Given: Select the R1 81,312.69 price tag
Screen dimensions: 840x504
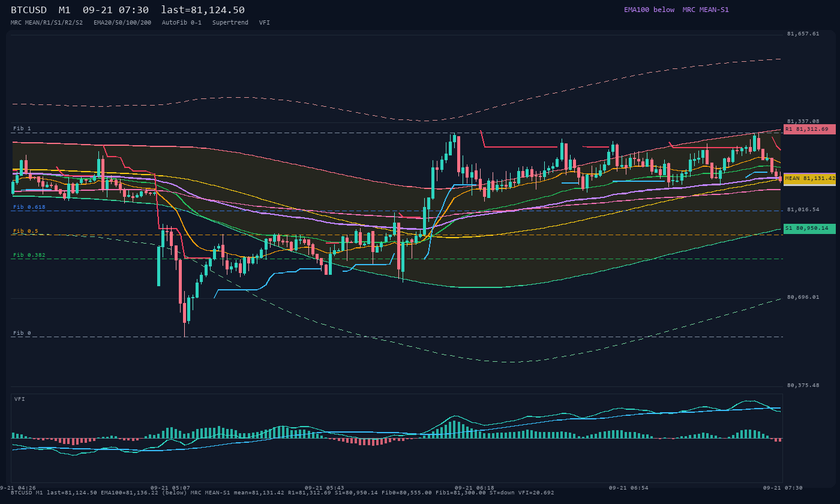Looking at the screenshot, I should [809, 129].
